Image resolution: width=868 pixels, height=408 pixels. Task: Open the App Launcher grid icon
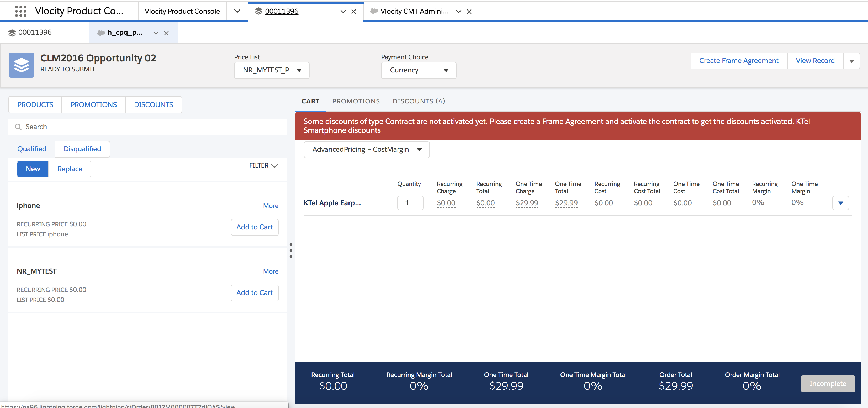pos(20,11)
